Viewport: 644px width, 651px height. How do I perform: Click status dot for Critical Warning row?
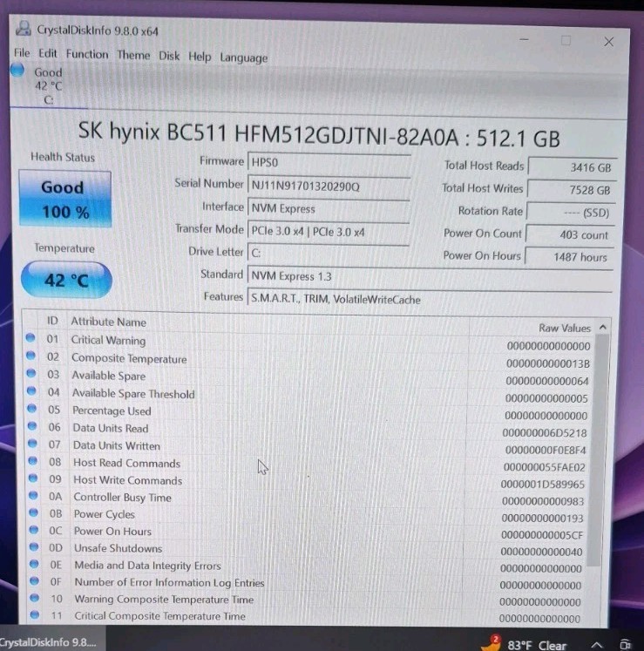click(31, 337)
